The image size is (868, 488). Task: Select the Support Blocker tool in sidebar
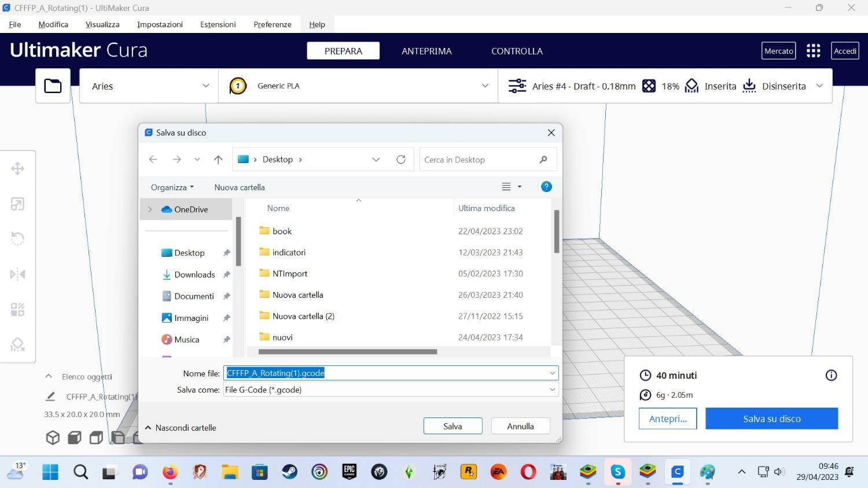coord(17,345)
